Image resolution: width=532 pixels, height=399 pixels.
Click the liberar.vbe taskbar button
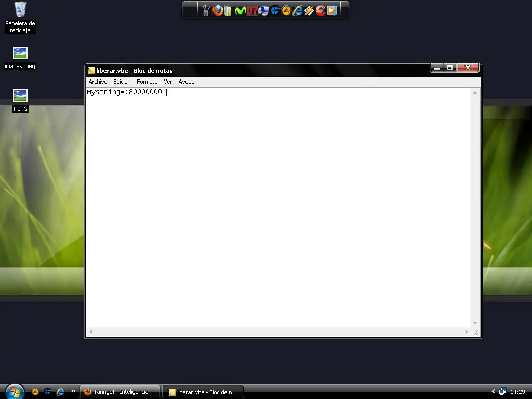tap(203, 392)
